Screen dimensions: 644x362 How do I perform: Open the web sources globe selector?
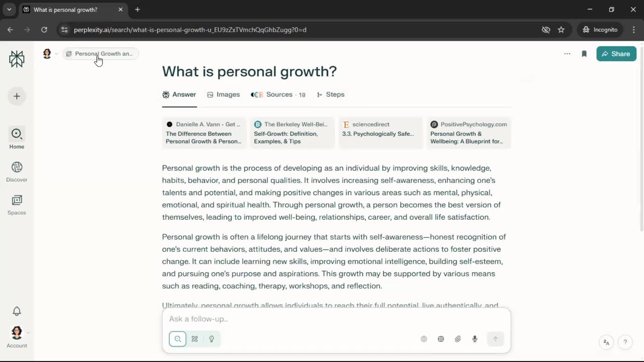424,339
